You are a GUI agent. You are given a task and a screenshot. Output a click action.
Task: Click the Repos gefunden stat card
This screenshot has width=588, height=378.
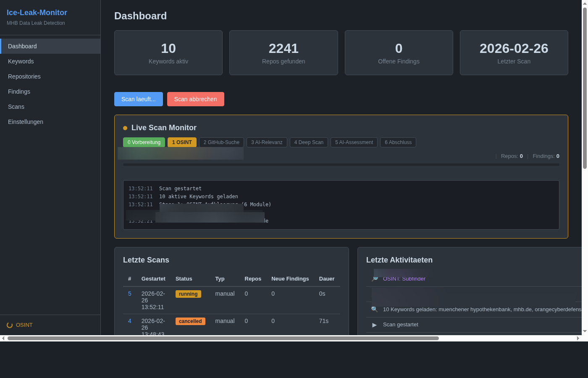283,53
